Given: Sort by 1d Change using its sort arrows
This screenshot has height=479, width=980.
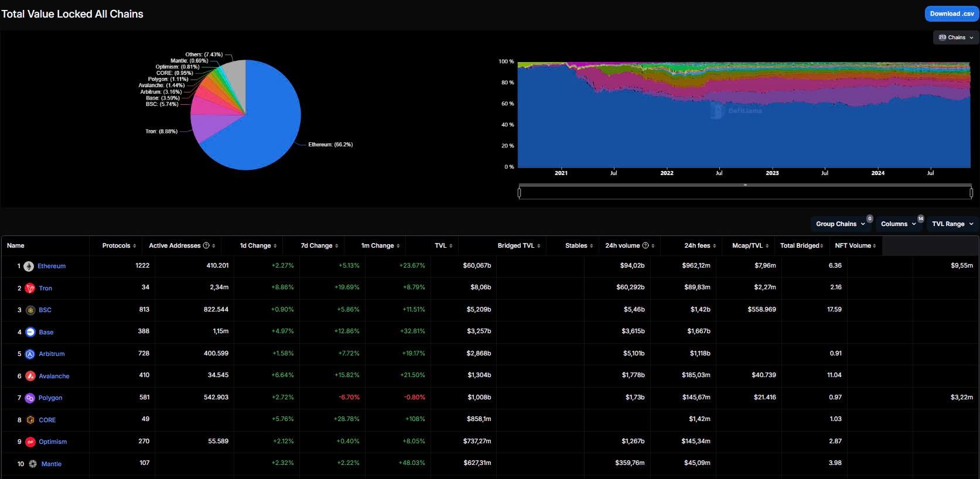Looking at the screenshot, I should click(275, 246).
